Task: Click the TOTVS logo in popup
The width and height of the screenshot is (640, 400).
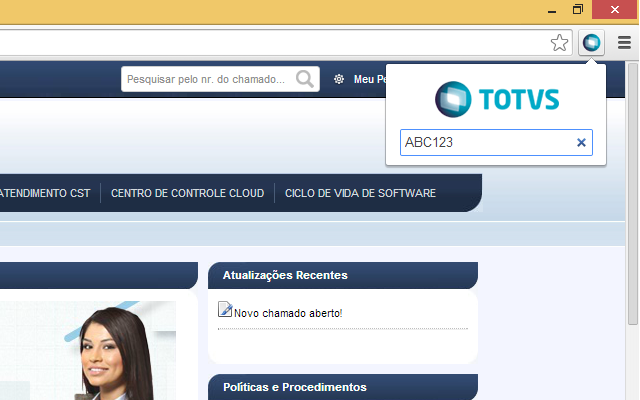Action: point(497,99)
